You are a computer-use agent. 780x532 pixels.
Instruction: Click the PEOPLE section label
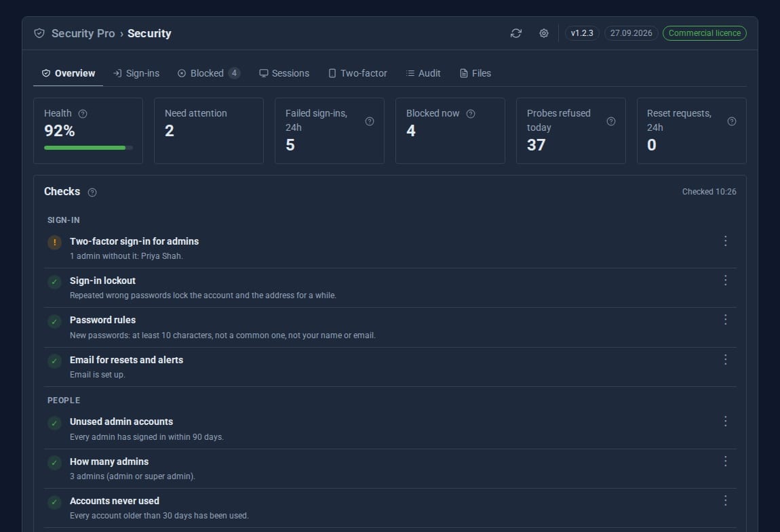pyautogui.click(x=64, y=401)
